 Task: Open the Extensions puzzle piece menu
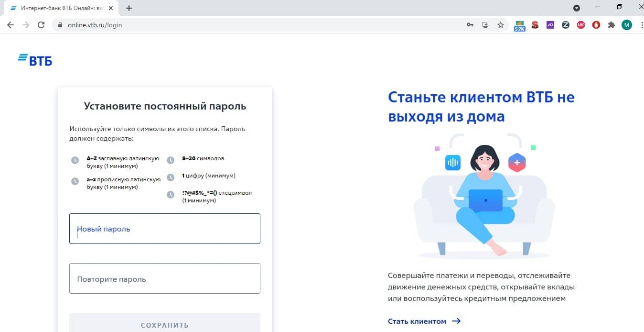tap(611, 25)
